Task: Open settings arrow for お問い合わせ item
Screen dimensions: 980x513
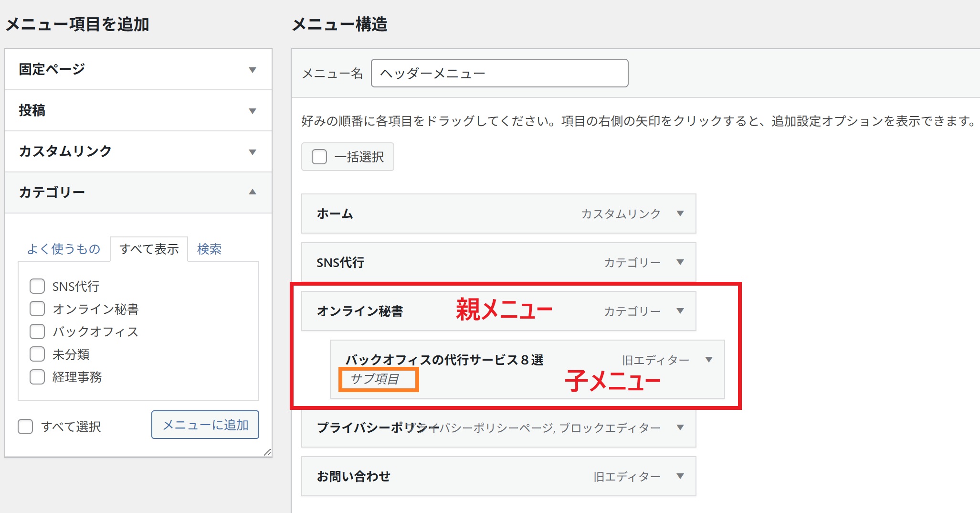Action: (680, 476)
